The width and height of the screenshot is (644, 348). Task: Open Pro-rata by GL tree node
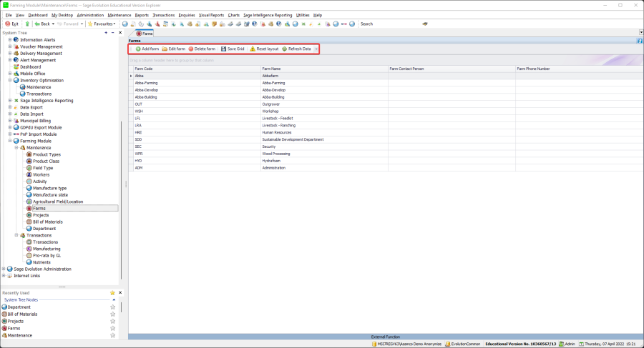49,255
